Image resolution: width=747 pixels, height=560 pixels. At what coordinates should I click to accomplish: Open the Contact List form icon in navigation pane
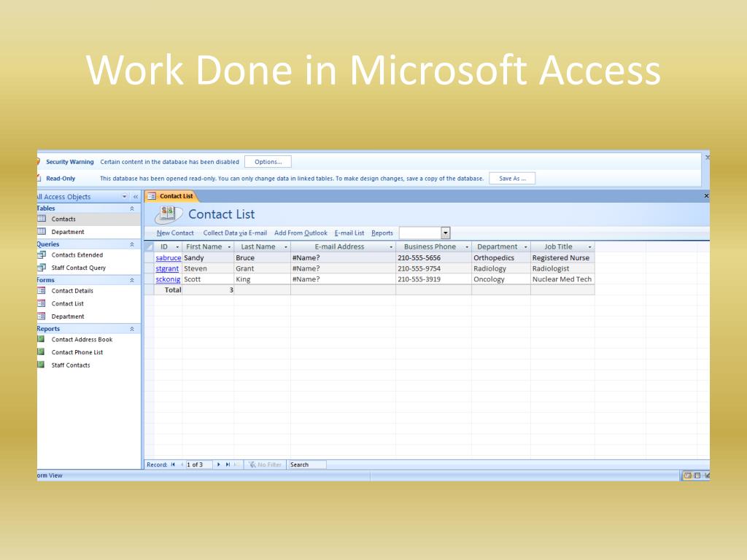[42, 303]
